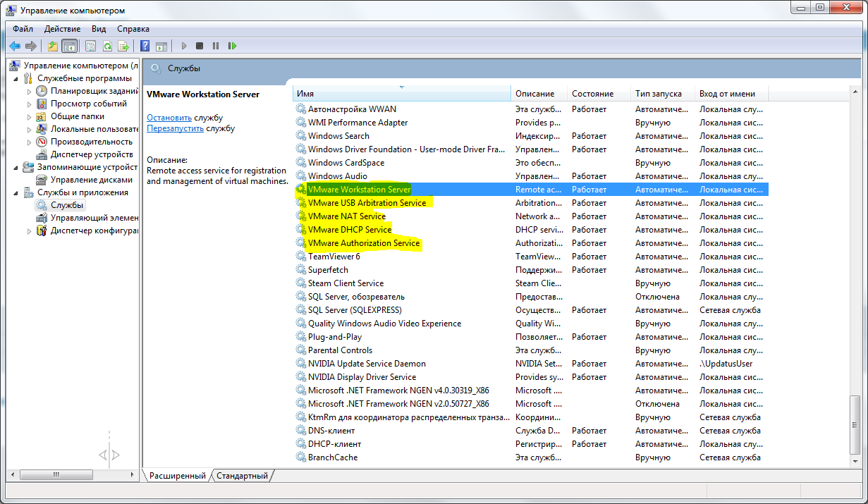868x504 pixels.
Task: Expand the Планировщик заданий tree node
Action: coord(30,92)
